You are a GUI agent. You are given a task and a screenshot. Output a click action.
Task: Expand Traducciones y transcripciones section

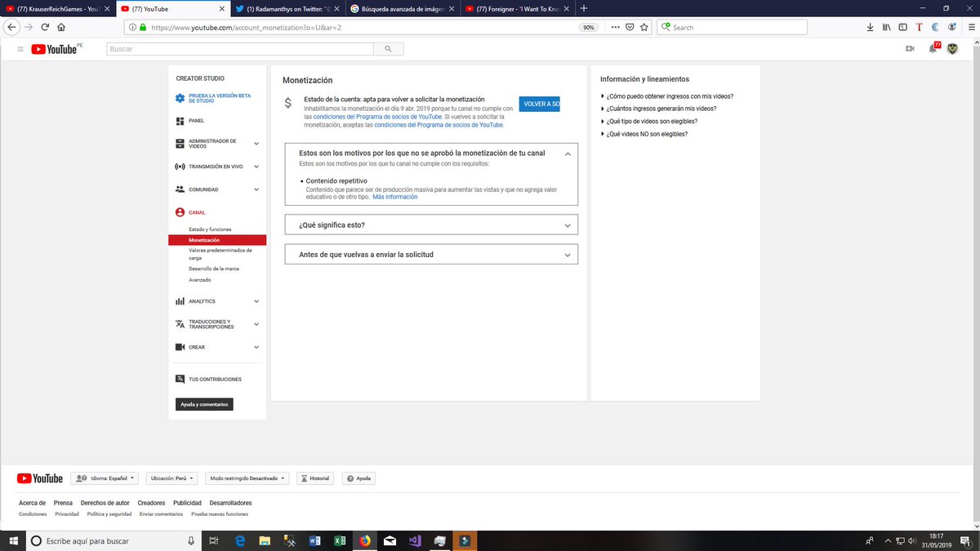point(256,324)
